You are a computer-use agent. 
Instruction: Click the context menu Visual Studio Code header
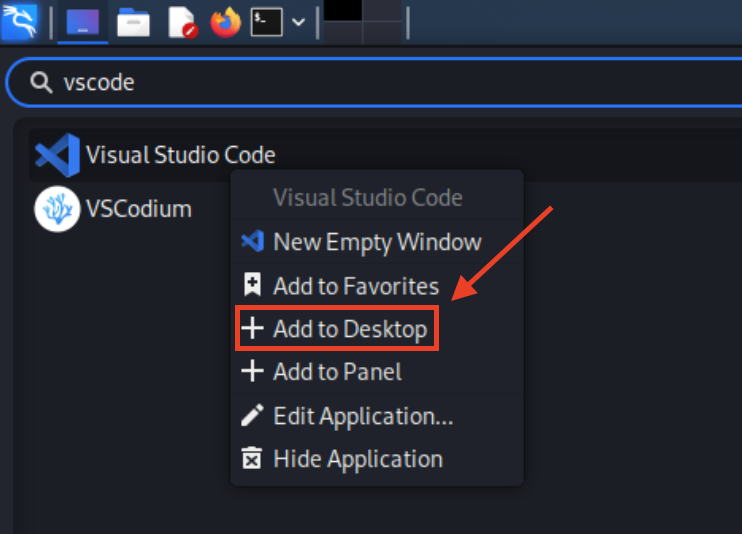(x=368, y=197)
